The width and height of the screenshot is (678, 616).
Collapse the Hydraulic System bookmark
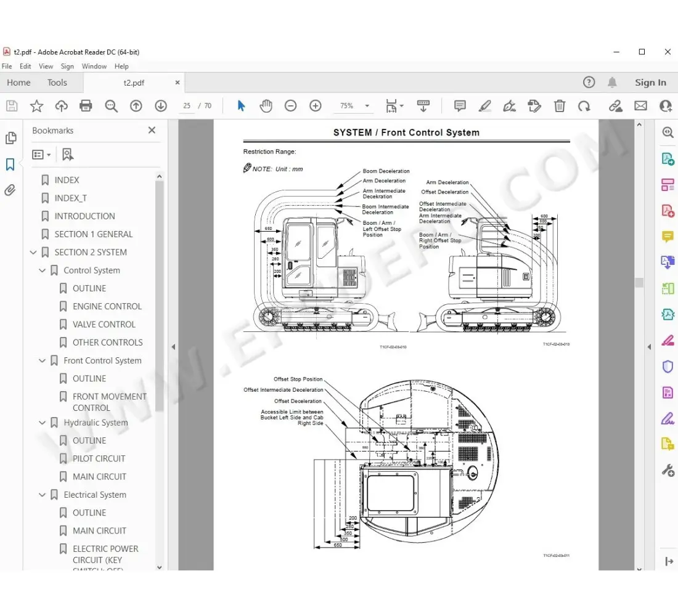click(x=43, y=423)
